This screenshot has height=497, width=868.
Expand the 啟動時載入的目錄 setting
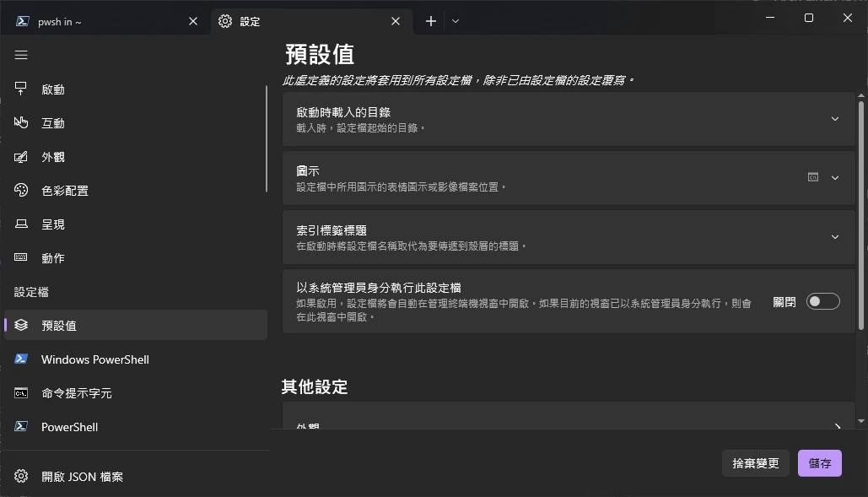tap(834, 119)
